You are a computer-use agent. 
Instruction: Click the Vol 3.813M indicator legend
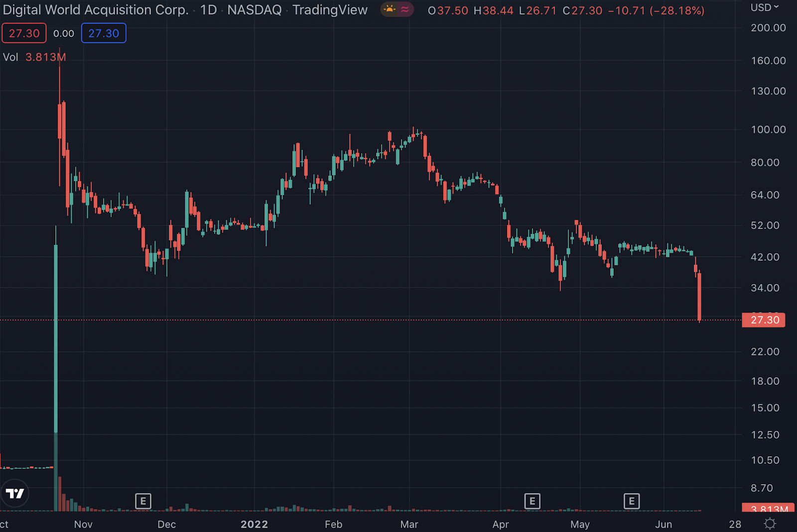(34, 57)
